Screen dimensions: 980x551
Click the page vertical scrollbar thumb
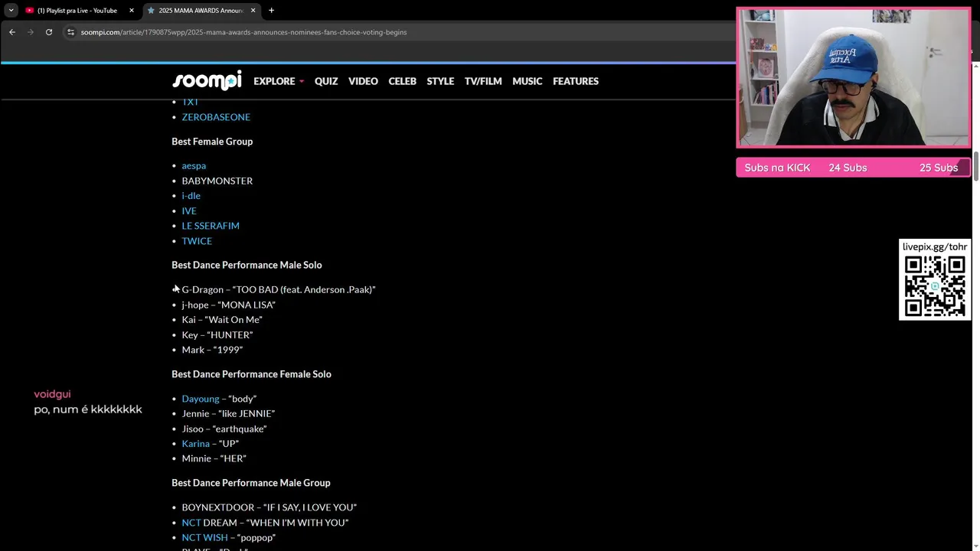pos(976,166)
